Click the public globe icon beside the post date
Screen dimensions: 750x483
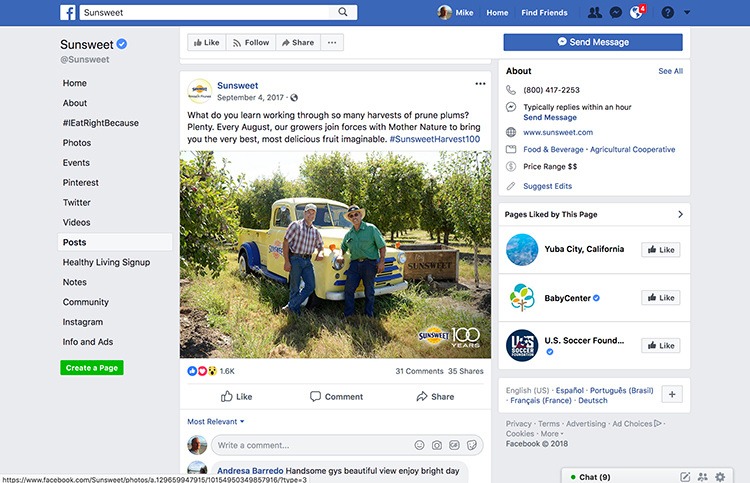pyautogui.click(x=294, y=98)
